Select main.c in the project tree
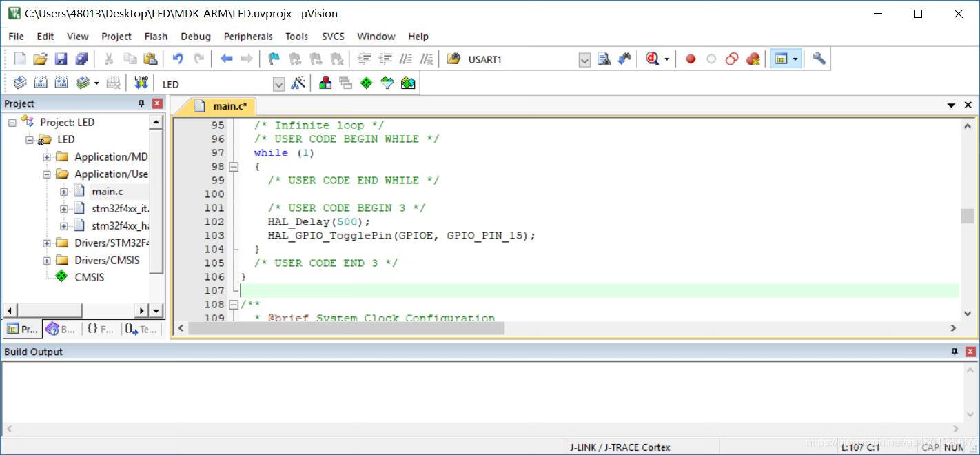Screen dimensions: 980x455 [108, 192]
